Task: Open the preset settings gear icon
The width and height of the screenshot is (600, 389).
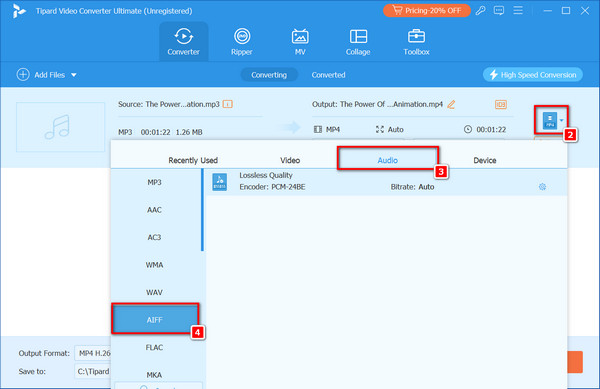Action: [x=543, y=187]
